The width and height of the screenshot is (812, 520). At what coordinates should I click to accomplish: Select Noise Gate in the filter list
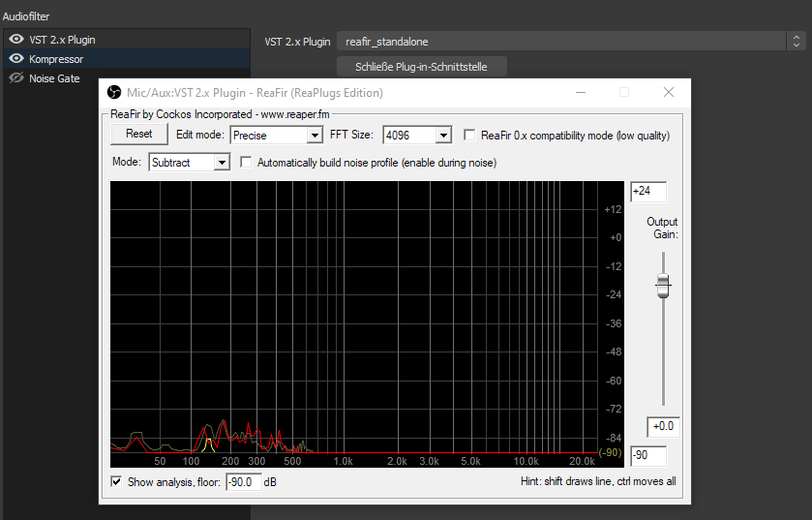coord(54,78)
